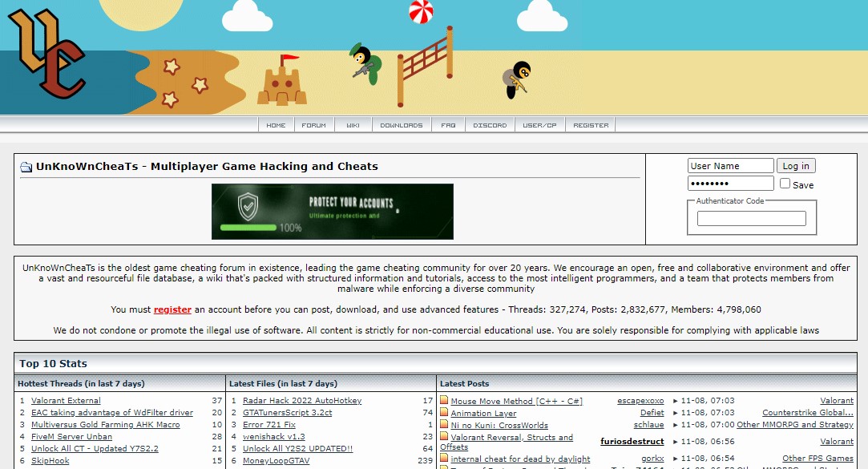Click the post icon beside Ni no Kuni: CrossWorlds
Screen dimensions: 868x469
tap(444, 424)
